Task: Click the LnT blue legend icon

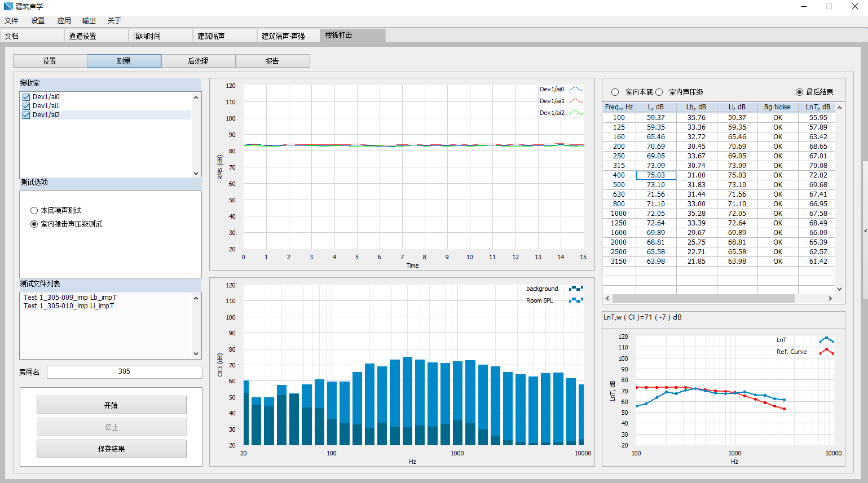Action: tap(826, 340)
